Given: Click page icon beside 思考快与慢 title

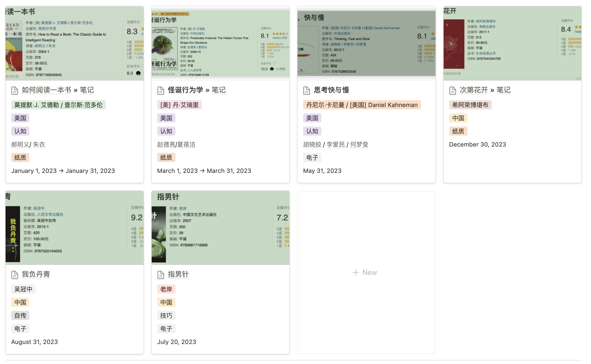Looking at the screenshot, I should [306, 90].
